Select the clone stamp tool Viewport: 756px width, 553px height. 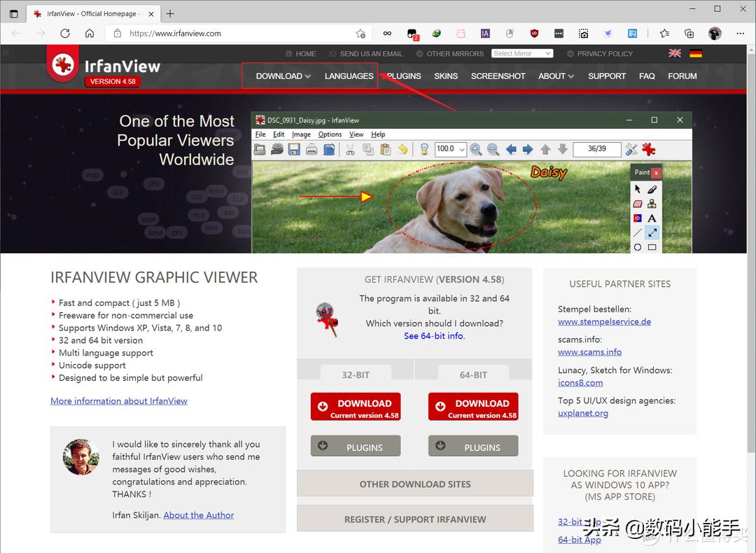coord(651,204)
